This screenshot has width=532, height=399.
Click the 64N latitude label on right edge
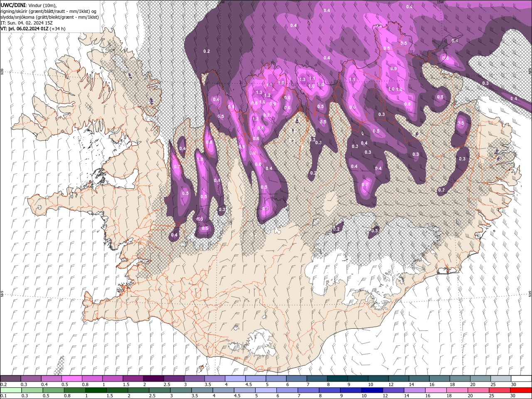[x=530, y=293]
